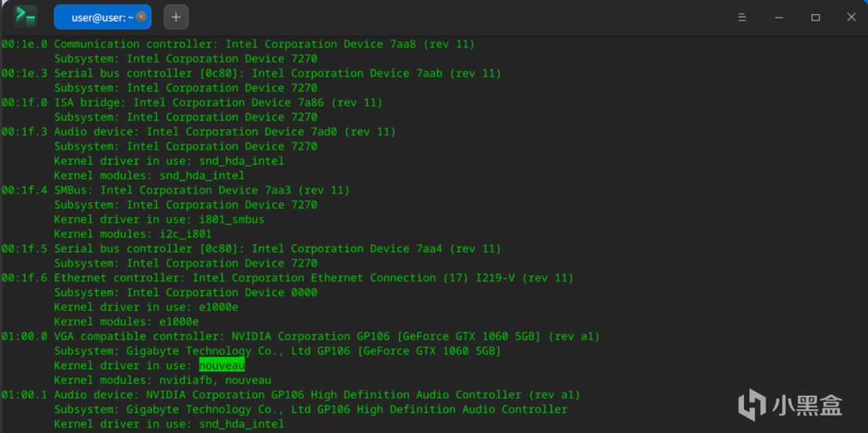Click the Kernel driver in use: i801_smbus line
The height and width of the screenshot is (433, 868).
point(159,219)
